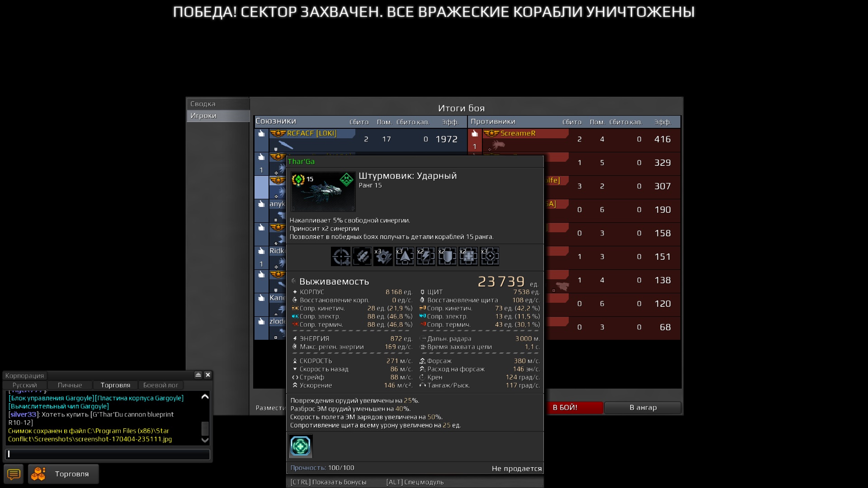Image resolution: width=868 pixels, height=488 pixels.
Task: Click the chat scrollbar thumb
Action: (205, 428)
